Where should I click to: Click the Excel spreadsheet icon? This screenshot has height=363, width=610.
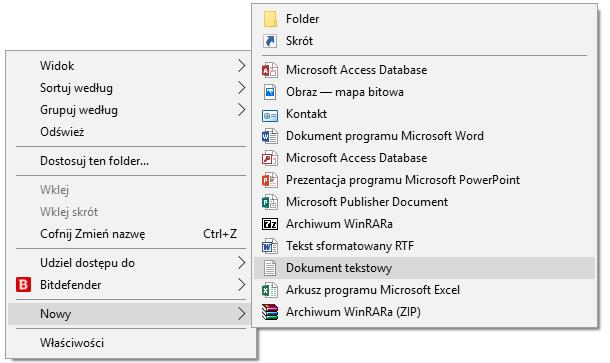(270, 290)
